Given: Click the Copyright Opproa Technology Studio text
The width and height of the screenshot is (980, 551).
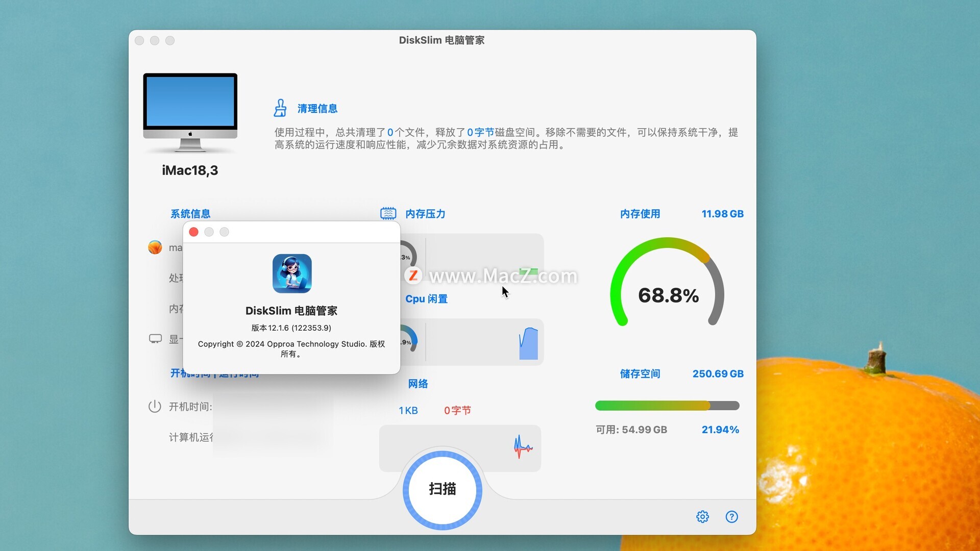Looking at the screenshot, I should click(291, 349).
